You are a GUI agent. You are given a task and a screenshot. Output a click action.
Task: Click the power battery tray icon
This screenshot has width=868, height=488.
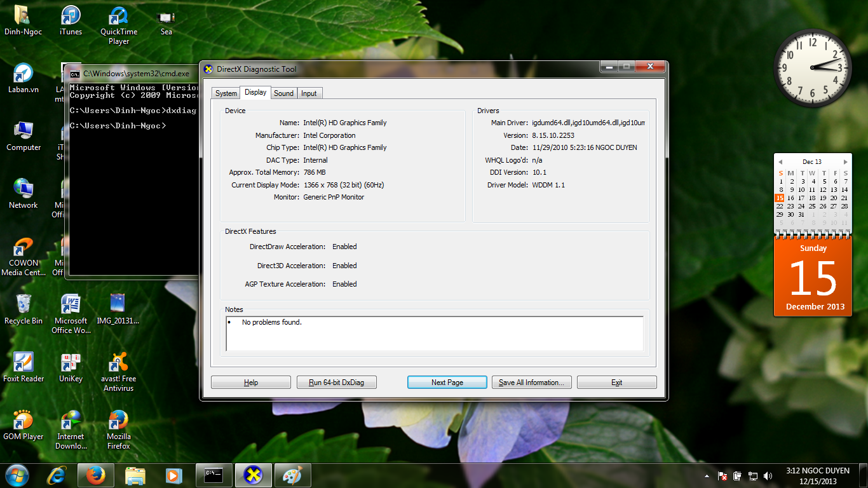(738, 476)
